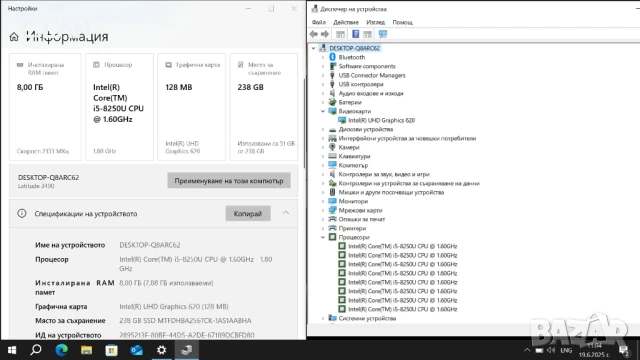Click the Settings window vertical scrollbar
The height and width of the screenshot is (360, 640).
click(x=304, y=122)
